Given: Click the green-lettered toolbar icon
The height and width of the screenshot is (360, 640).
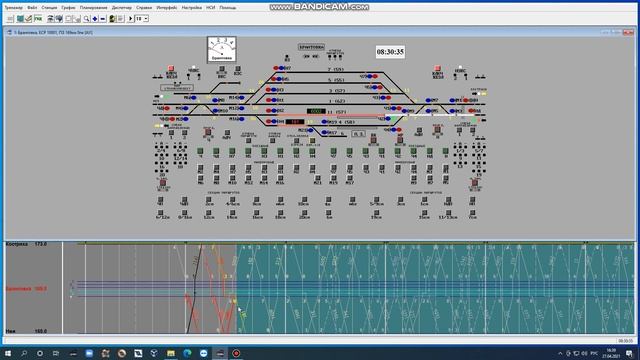Looking at the screenshot, I should click(x=38, y=19).
